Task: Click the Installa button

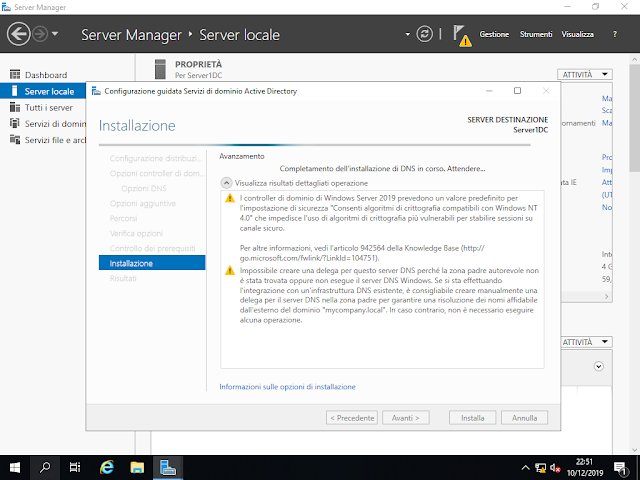Action: click(x=473, y=418)
